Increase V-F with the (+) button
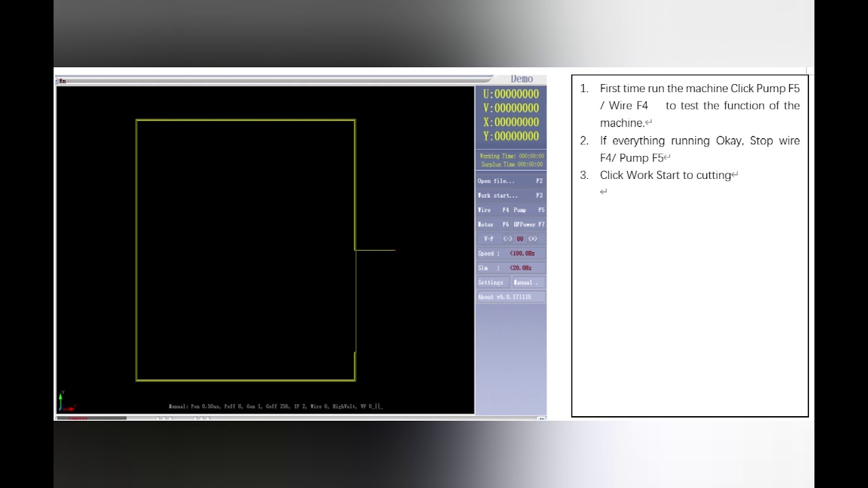Viewport: 868px width, 488px height. coord(532,239)
